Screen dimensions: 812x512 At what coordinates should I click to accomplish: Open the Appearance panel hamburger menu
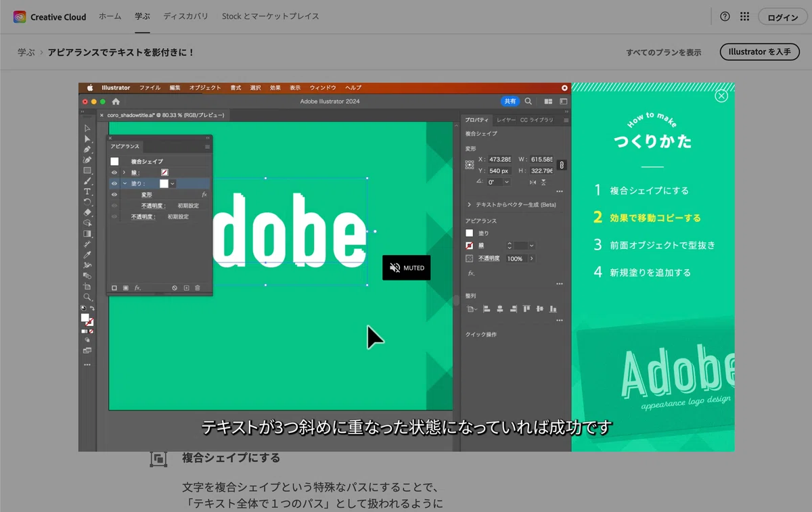click(x=207, y=146)
